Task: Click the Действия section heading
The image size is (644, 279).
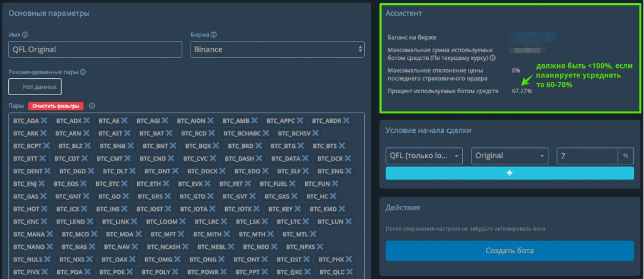Action: tap(402, 207)
